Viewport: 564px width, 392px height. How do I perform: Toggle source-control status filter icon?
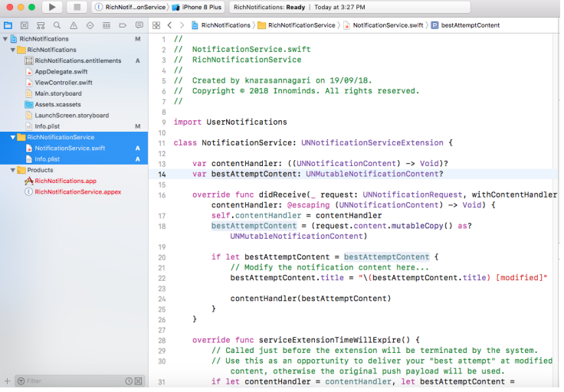pyautogui.click(x=138, y=381)
